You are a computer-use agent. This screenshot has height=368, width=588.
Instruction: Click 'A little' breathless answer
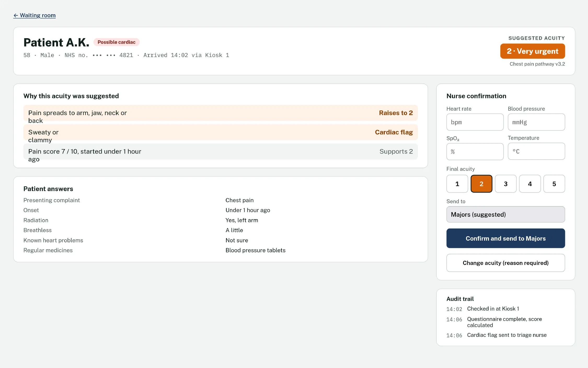234,230
